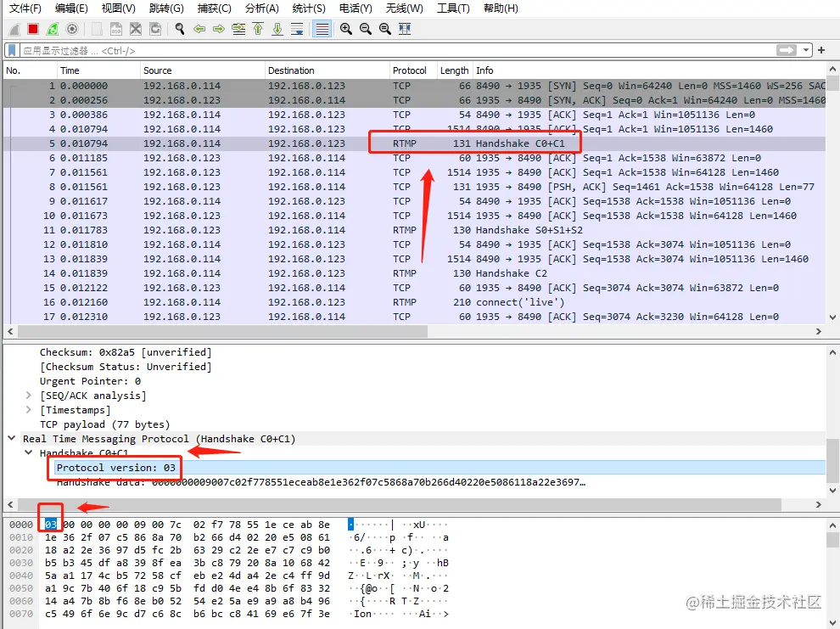Open the 分析(A) menu

click(x=262, y=8)
